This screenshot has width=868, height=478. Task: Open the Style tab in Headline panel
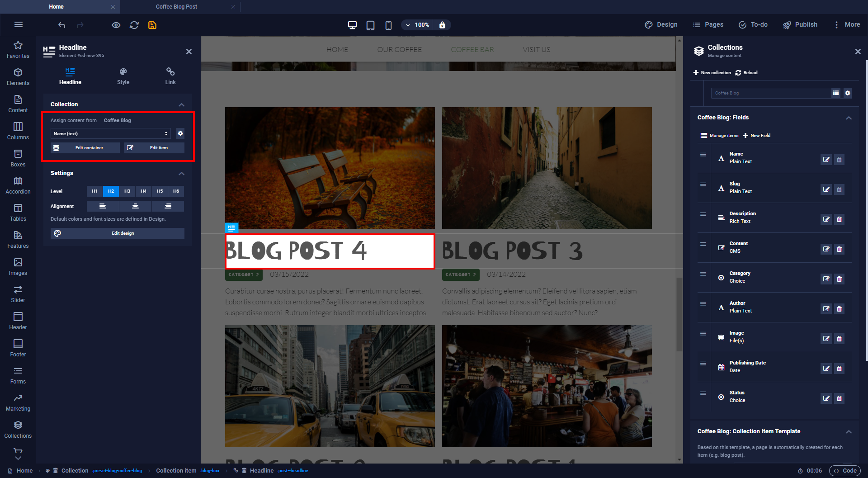123,76
